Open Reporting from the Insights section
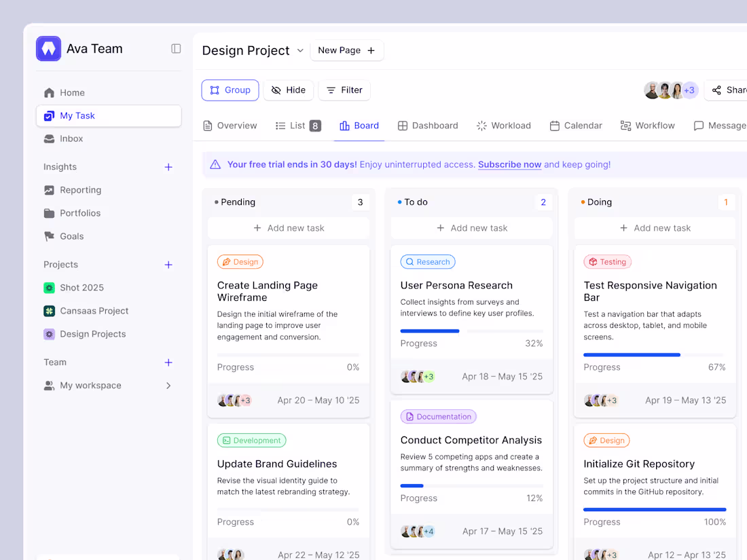 click(x=81, y=190)
